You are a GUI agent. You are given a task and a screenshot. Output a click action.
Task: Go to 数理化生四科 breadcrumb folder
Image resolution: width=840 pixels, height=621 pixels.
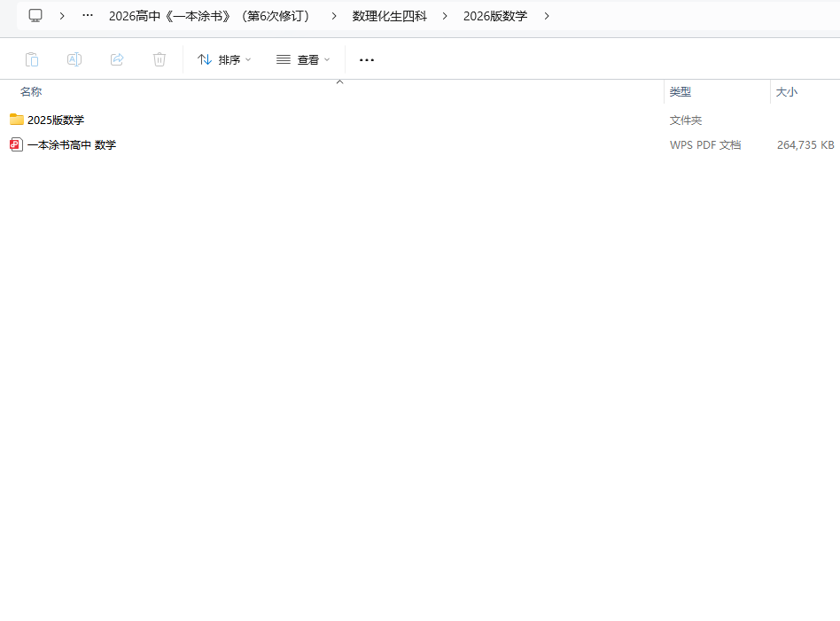point(389,15)
